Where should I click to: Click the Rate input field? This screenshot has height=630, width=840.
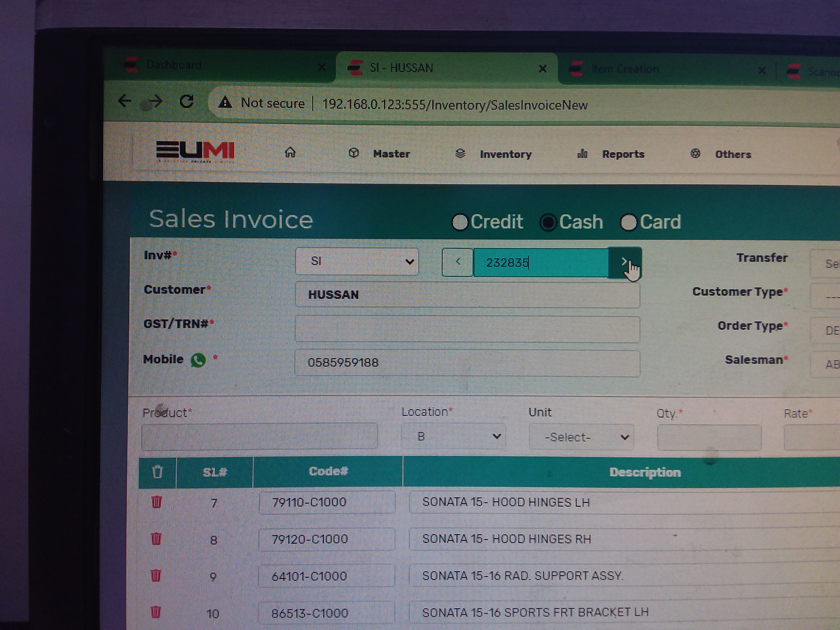(x=812, y=438)
